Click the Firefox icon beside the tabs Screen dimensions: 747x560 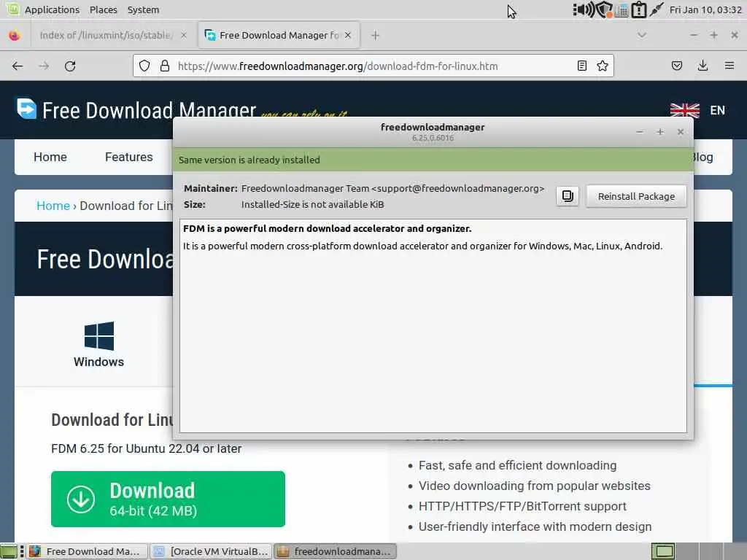click(x=15, y=35)
